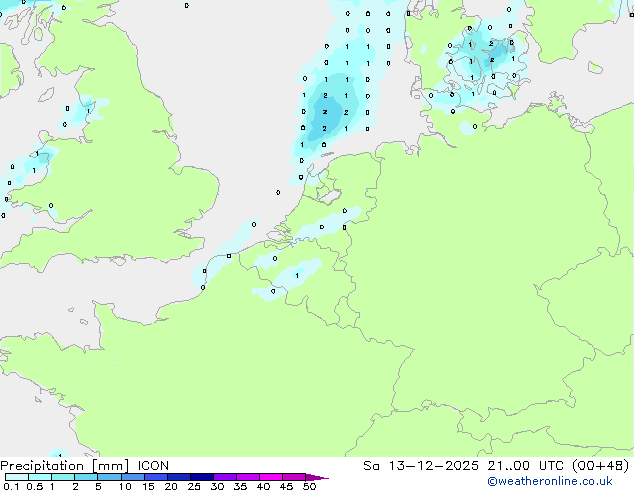Pick the 10–15 mm legend color swatch
This screenshot has width=634, height=490.
[x=132, y=477]
